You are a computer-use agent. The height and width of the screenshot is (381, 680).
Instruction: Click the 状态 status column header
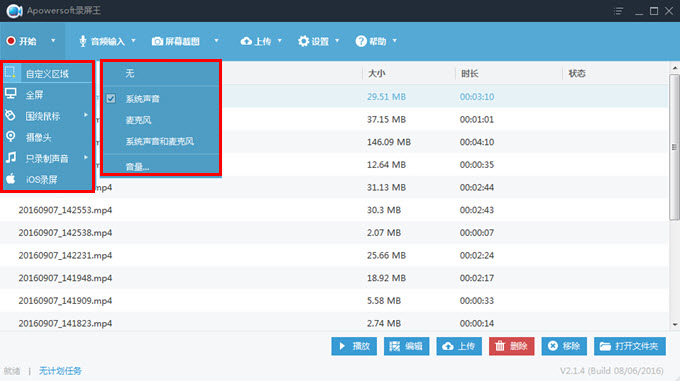tap(577, 74)
